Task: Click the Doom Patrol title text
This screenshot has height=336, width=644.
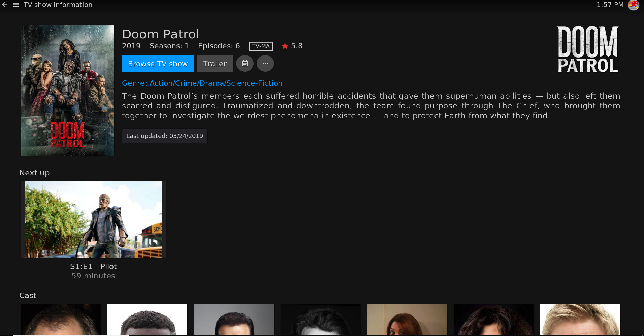Action: click(161, 34)
